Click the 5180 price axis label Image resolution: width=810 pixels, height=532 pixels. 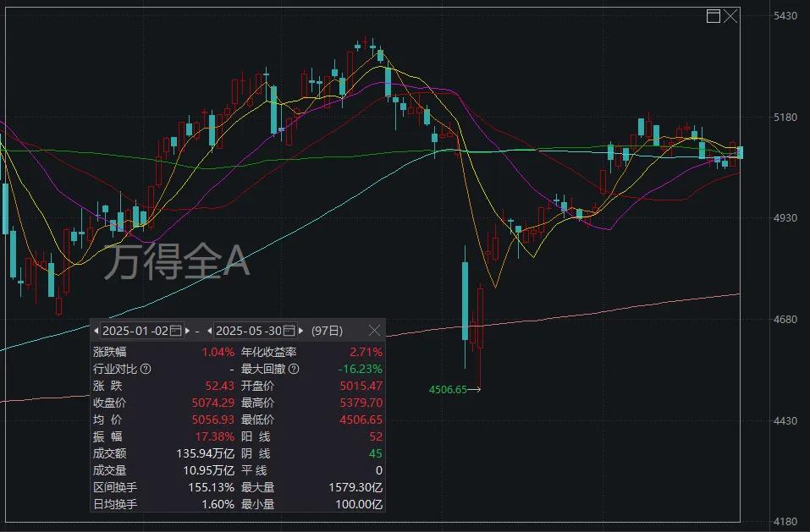click(785, 117)
